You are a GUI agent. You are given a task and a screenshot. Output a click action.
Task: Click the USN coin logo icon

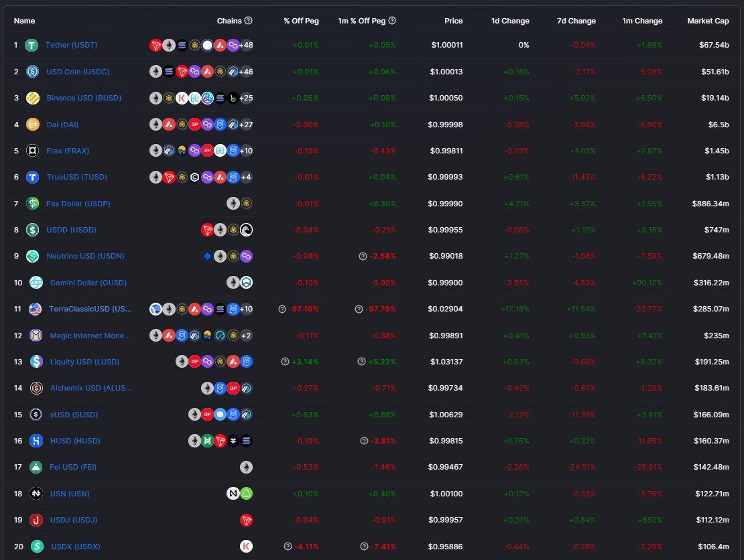point(36,494)
